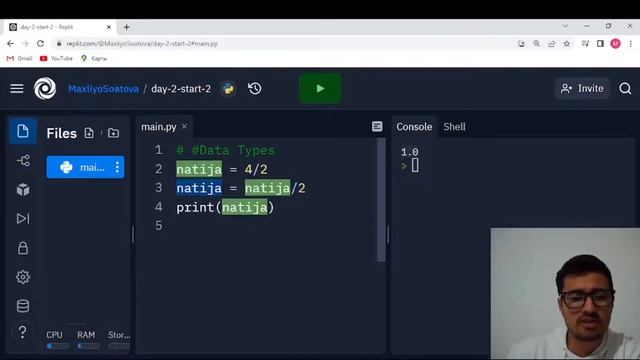Click 'natija/2' expression on line 3
The width and height of the screenshot is (640, 360).
pyautogui.click(x=275, y=188)
